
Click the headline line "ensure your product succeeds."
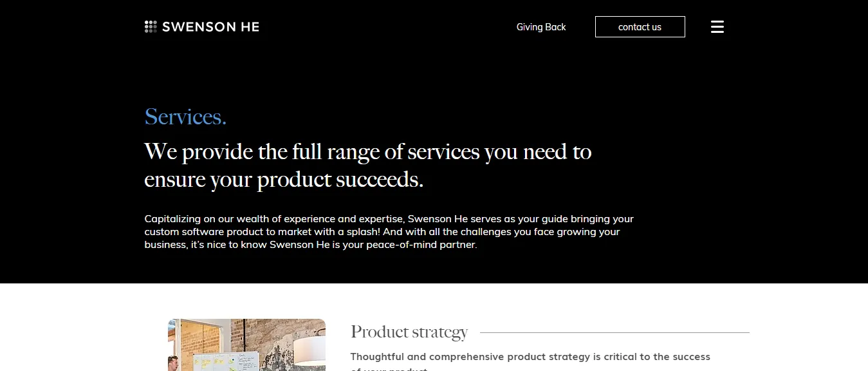click(x=284, y=179)
